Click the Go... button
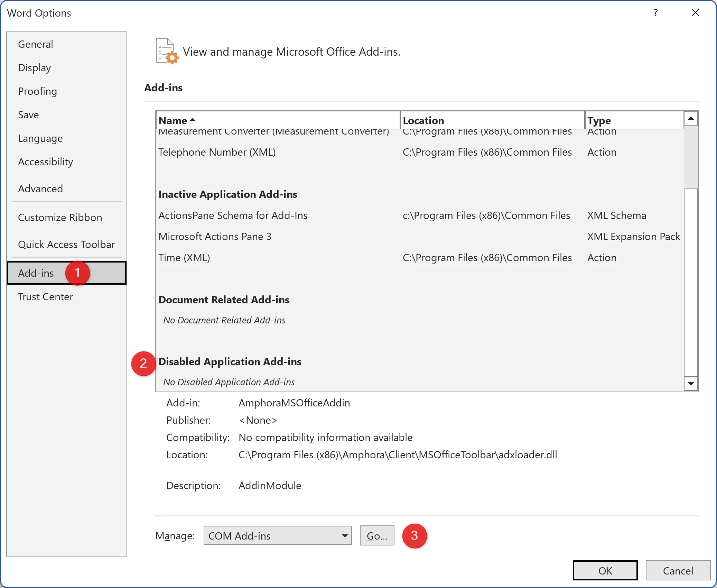 (x=377, y=536)
